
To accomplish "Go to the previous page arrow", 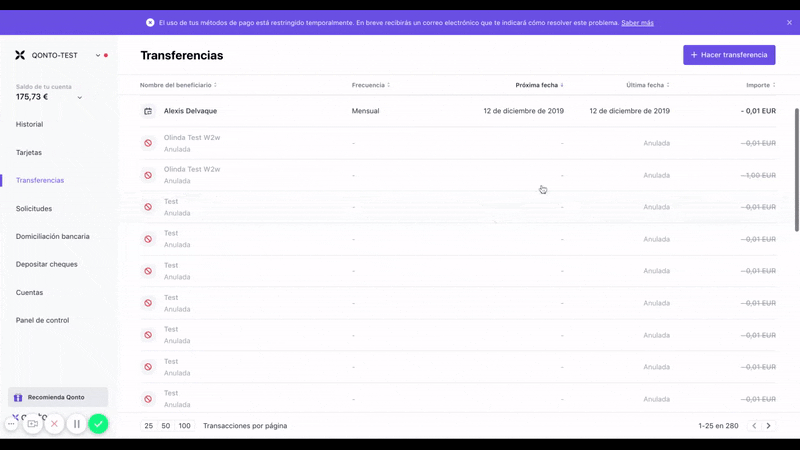I will (754, 426).
